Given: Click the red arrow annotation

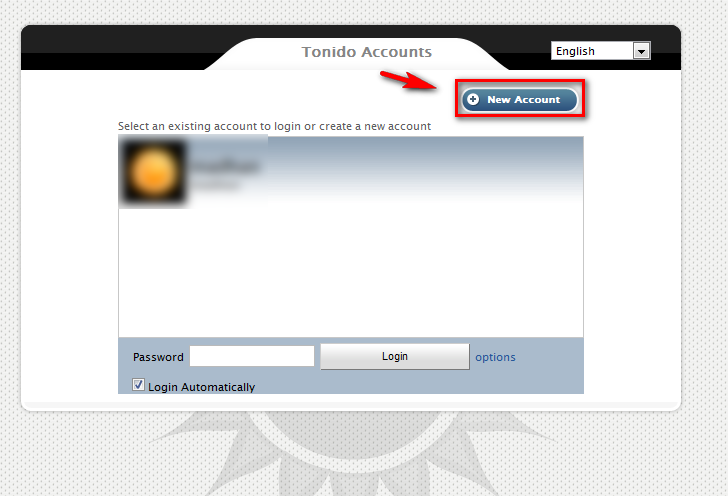Looking at the screenshot, I should pyautogui.click(x=409, y=79).
